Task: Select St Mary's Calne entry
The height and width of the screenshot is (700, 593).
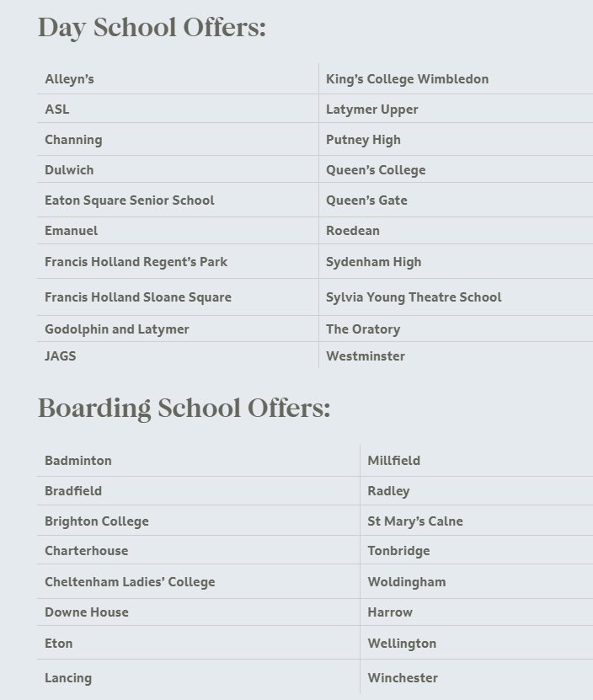Action: point(414,521)
